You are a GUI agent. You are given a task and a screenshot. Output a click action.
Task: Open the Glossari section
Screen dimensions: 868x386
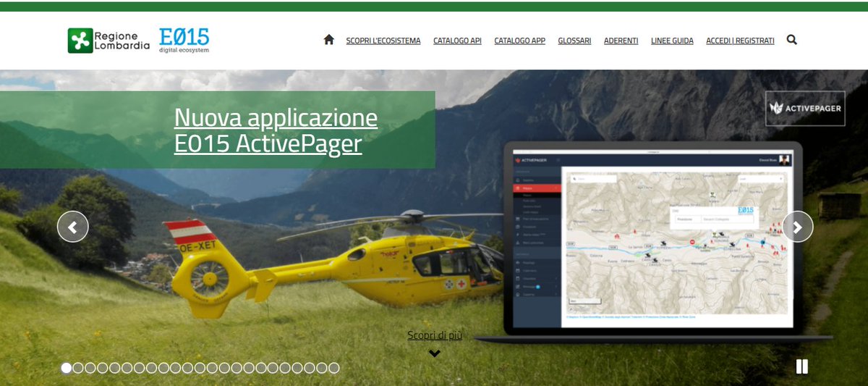(x=574, y=41)
